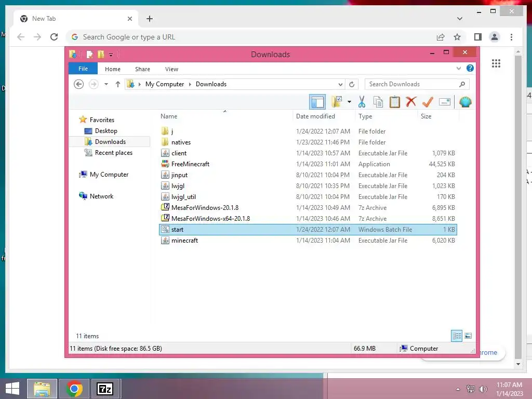Open Chrome side panel icon
The image size is (532, 399).
pos(478,37)
